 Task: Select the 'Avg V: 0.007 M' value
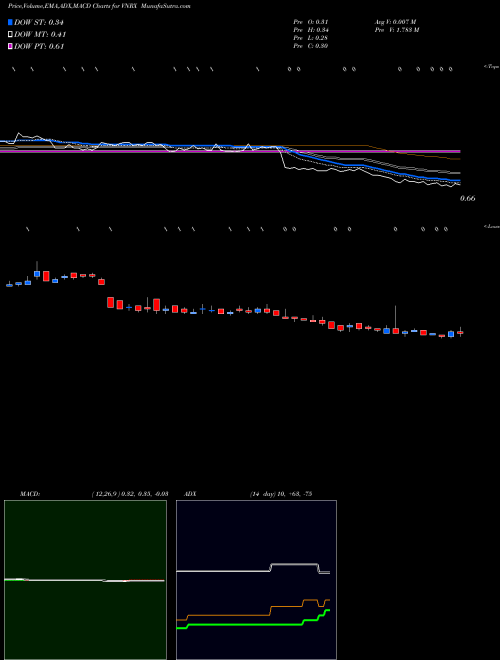click(395, 22)
